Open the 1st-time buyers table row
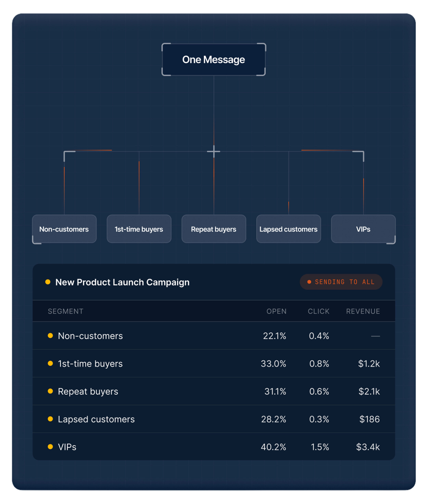Image resolution: width=431 pixels, height=504 pixels. point(214,363)
